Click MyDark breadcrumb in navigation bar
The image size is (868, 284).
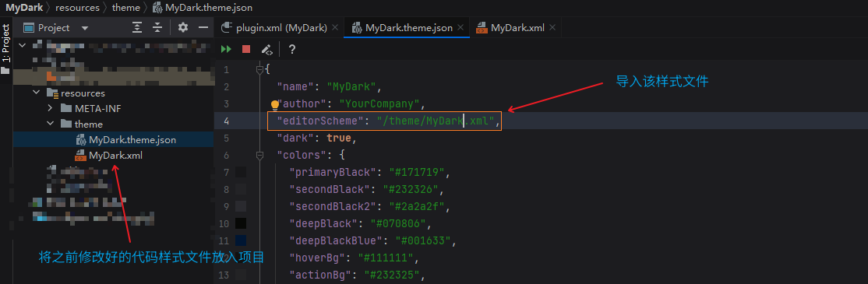[24, 8]
